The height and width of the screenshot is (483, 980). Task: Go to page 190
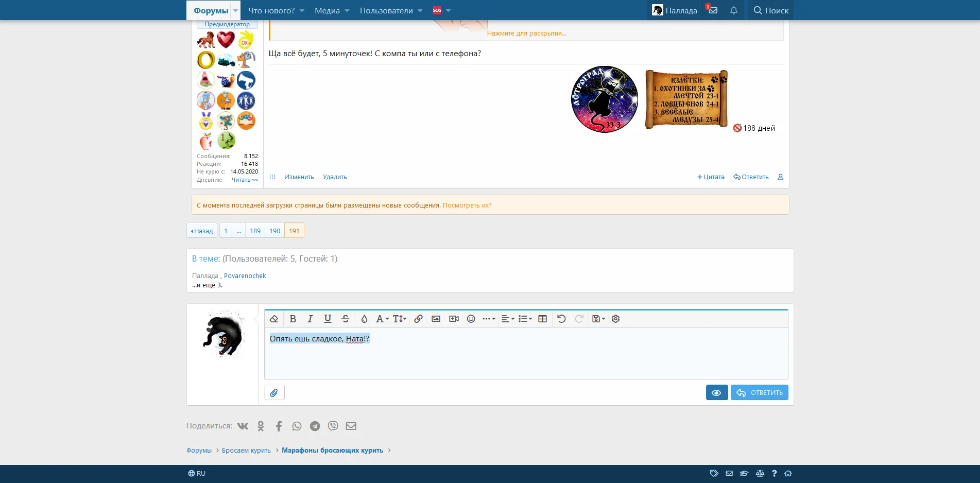275,231
